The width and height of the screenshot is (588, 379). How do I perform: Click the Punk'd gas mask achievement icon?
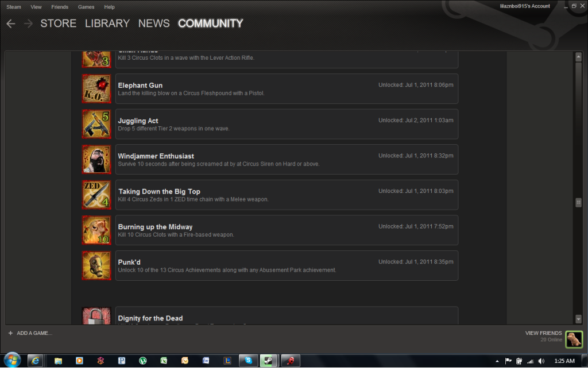[96, 265]
